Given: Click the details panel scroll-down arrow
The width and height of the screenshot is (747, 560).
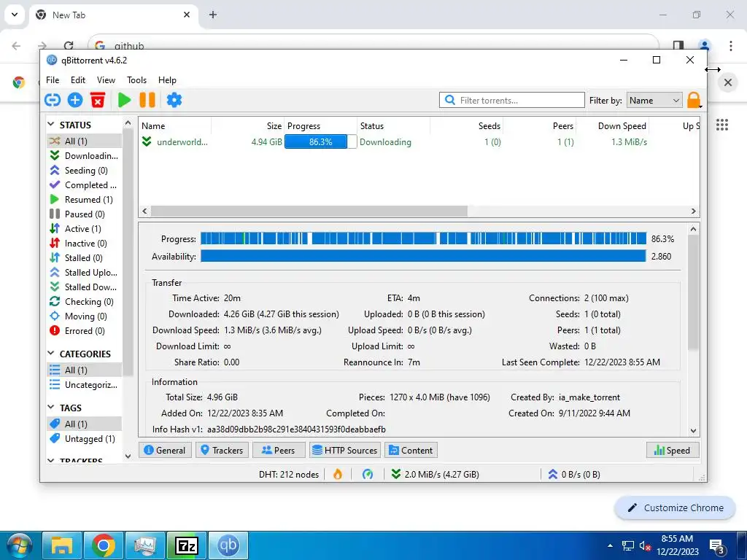Looking at the screenshot, I should [x=693, y=430].
